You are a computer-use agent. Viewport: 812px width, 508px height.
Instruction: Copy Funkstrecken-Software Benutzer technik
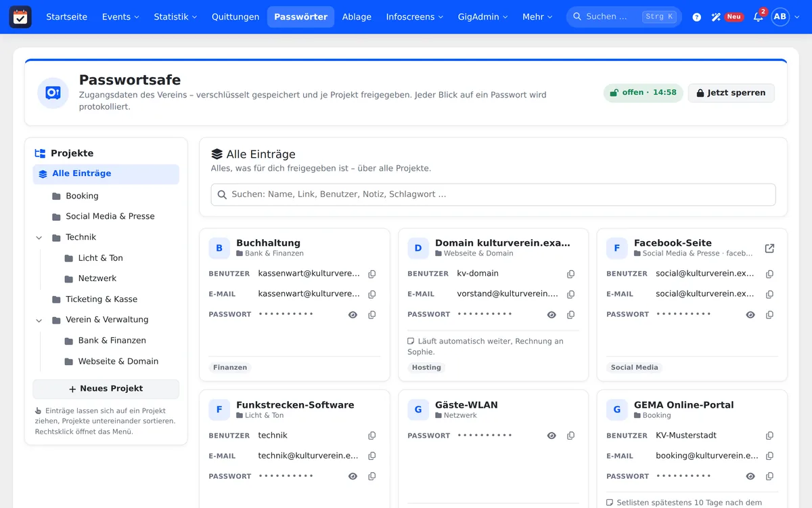[x=372, y=436]
